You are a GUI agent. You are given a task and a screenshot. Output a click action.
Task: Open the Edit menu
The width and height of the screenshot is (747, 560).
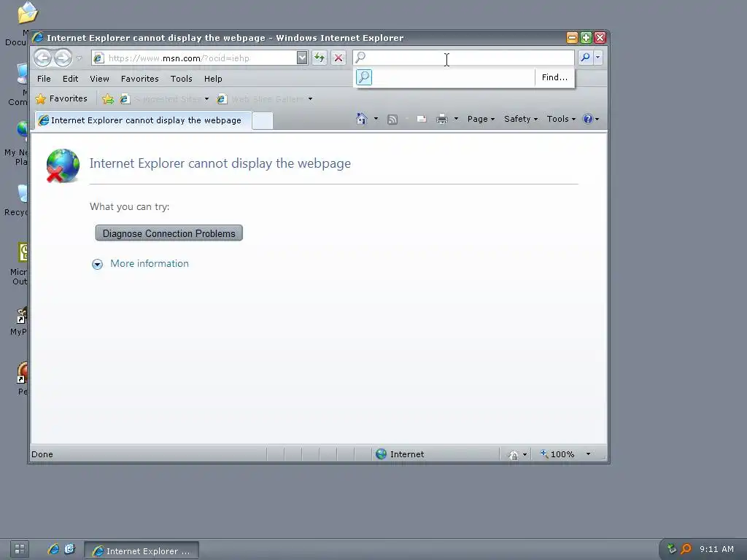click(x=71, y=79)
